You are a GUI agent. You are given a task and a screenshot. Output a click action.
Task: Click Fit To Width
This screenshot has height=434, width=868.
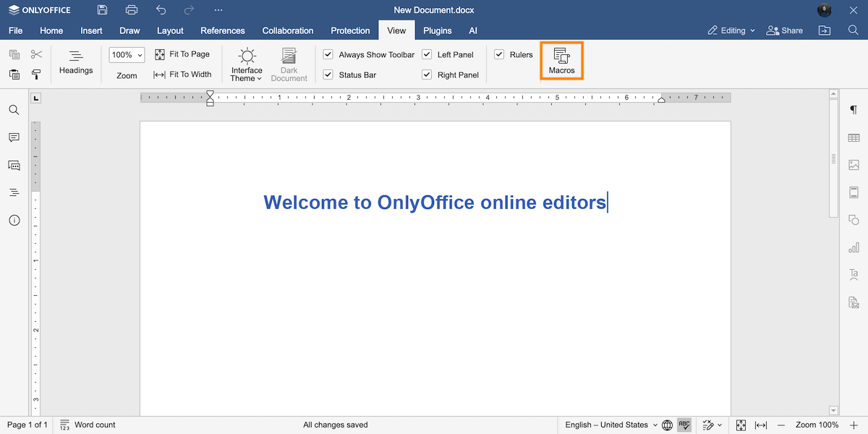click(x=182, y=75)
